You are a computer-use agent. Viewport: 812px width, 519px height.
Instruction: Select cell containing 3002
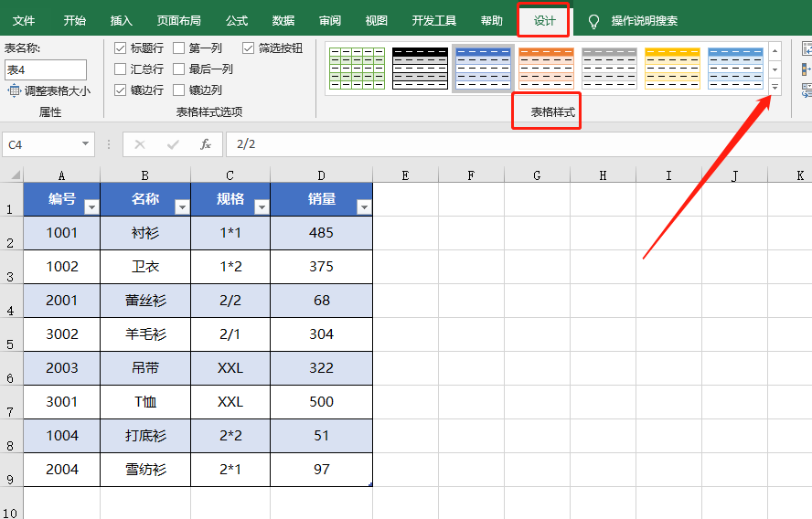click(x=61, y=334)
